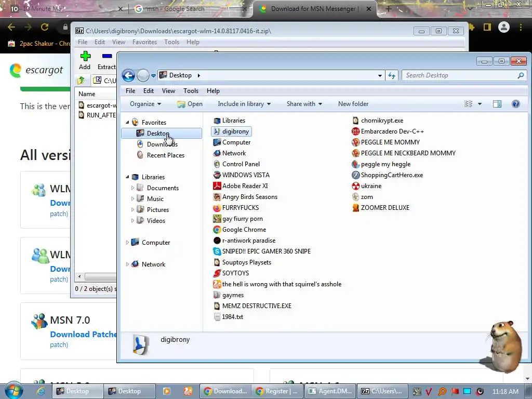Open the Explorer View menu
Viewport: 532px width, 399px height.
pyautogui.click(x=168, y=91)
